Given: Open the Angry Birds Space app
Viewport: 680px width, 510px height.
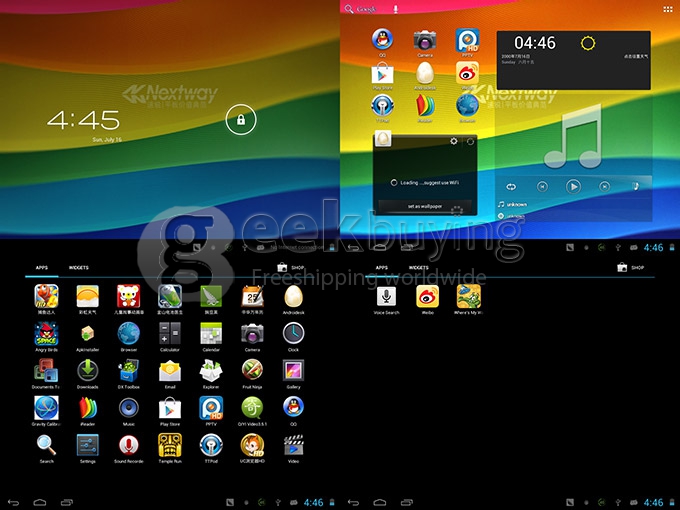Looking at the screenshot, I should click(46, 333).
